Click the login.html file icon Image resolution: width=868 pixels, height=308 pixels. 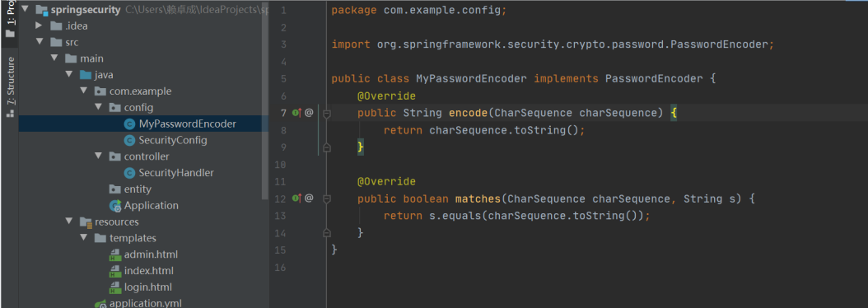click(115, 287)
